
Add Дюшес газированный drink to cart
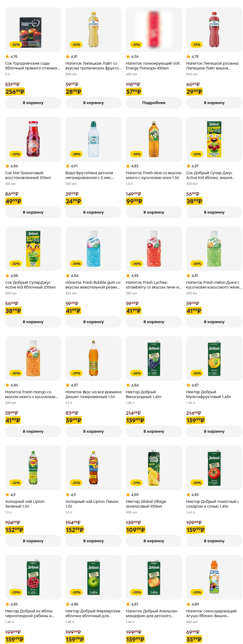pyautogui.click(x=93, y=431)
